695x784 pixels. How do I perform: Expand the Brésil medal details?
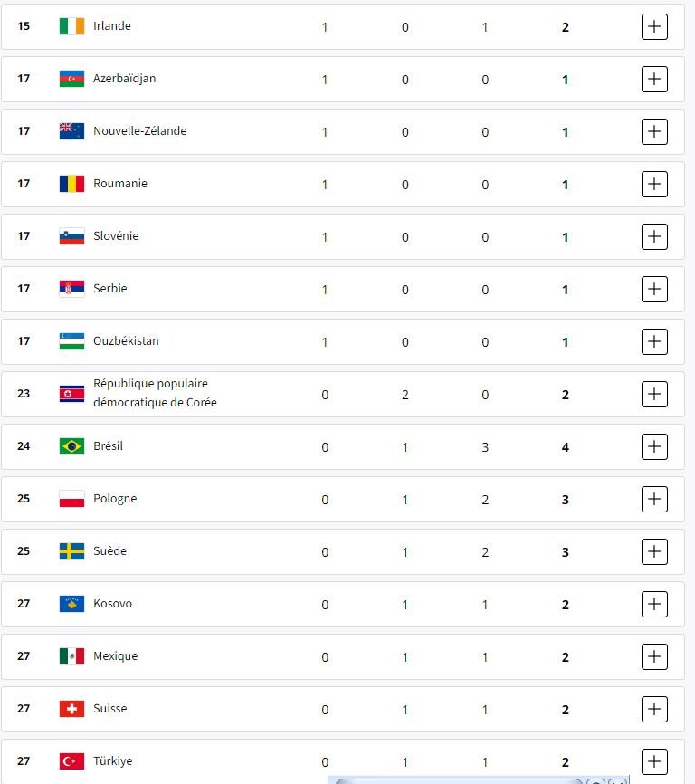click(x=654, y=446)
